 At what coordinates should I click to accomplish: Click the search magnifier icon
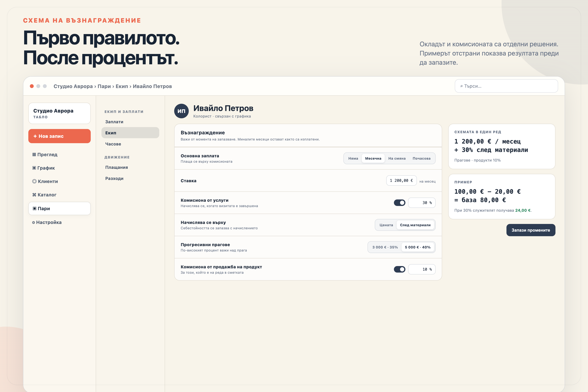pos(461,86)
